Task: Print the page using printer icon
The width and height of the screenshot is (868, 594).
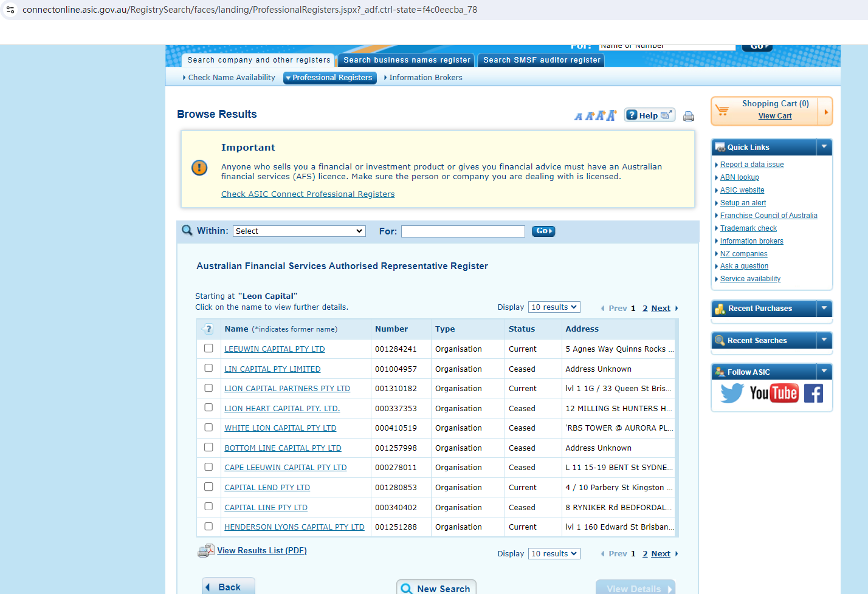Action: pyautogui.click(x=689, y=116)
